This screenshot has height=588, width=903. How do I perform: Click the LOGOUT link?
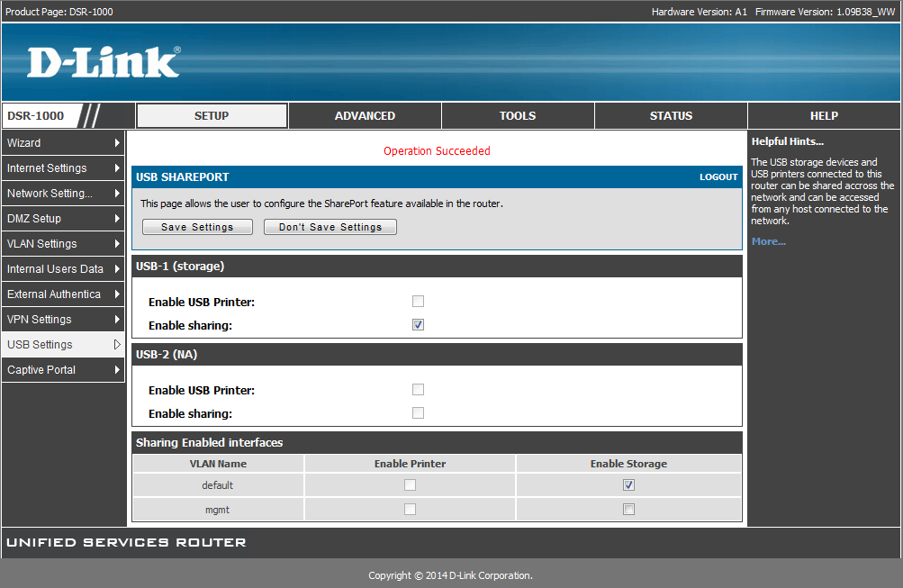point(718,177)
